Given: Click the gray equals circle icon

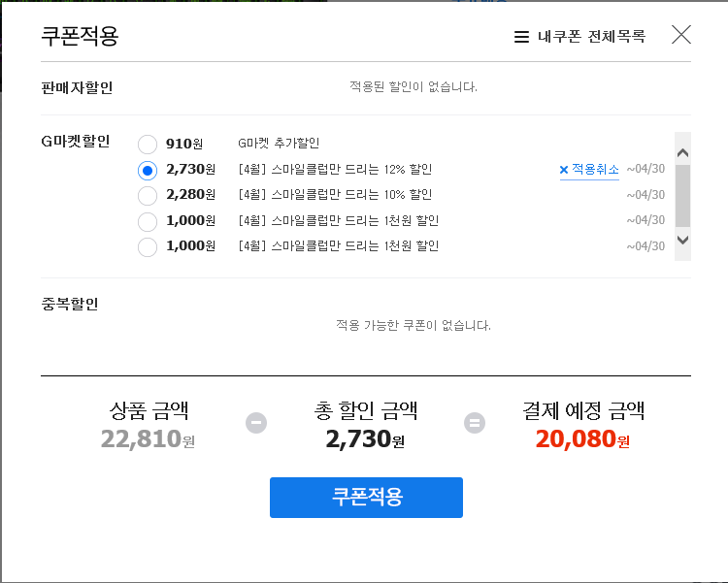Looking at the screenshot, I should (x=475, y=423).
